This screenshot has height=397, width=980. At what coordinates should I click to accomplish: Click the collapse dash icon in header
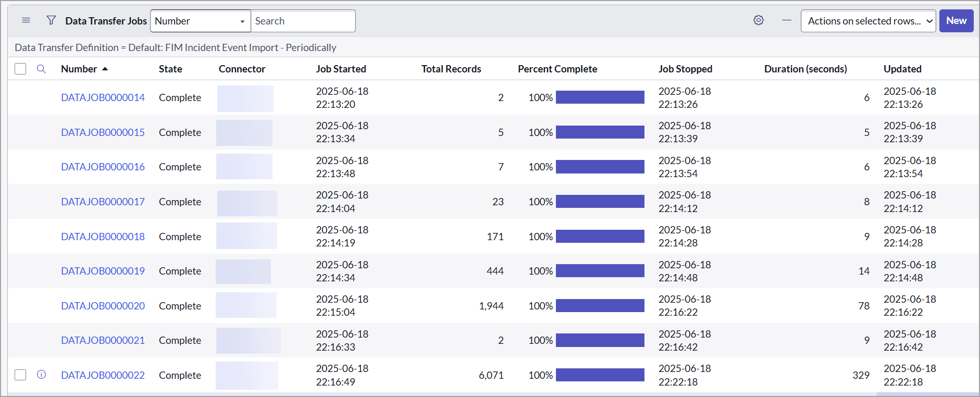pos(787,21)
